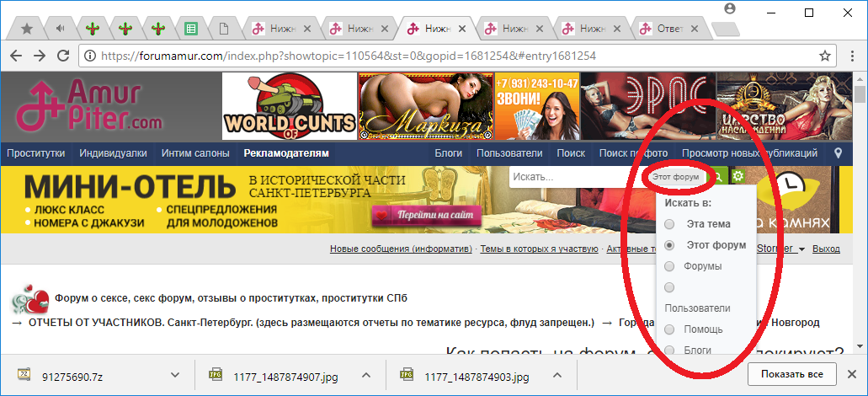The image size is (868, 396).
Task: Choose the 'Помощь' radio option
Action: pos(669,329)
